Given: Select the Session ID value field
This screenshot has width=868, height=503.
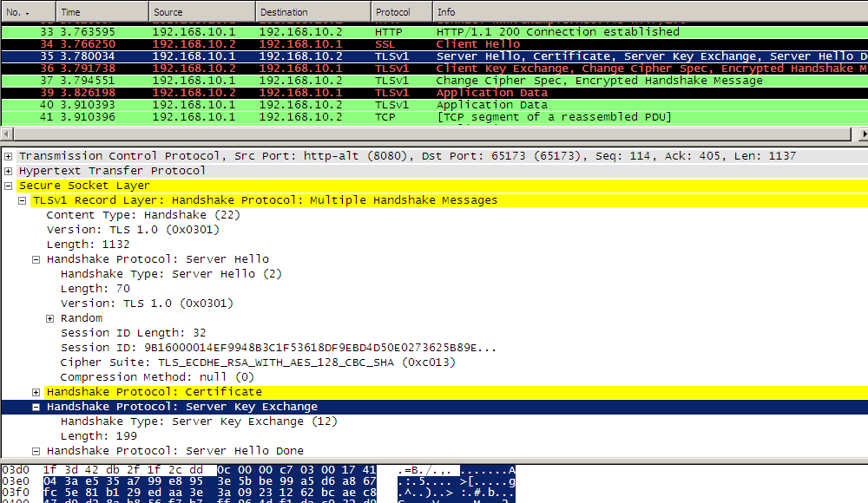Looking at the screenshot, I should pos(279,348).
